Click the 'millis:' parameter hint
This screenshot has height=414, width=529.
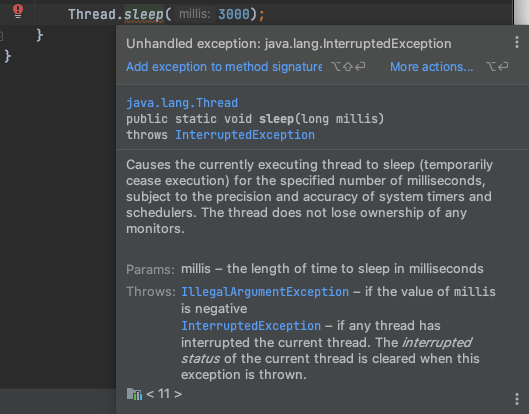[x=195, y=14]
